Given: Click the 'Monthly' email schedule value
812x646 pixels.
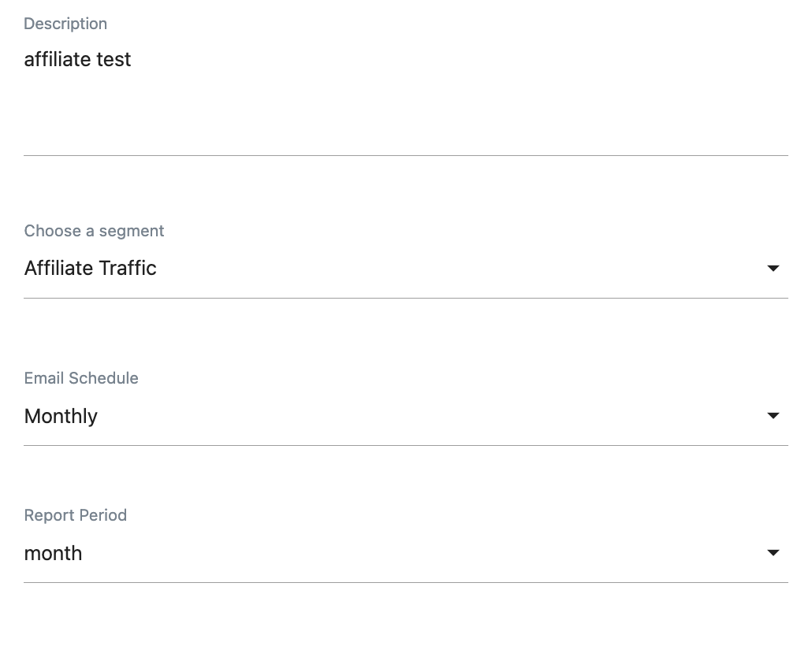Looking at the screenshot, I should 61,416.
